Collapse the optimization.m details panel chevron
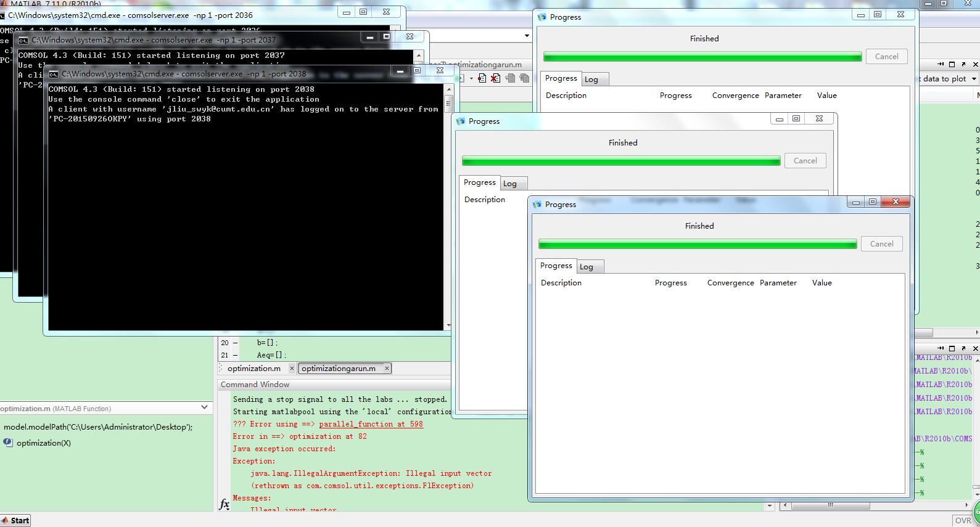980x527 pixels. [205, 407]
